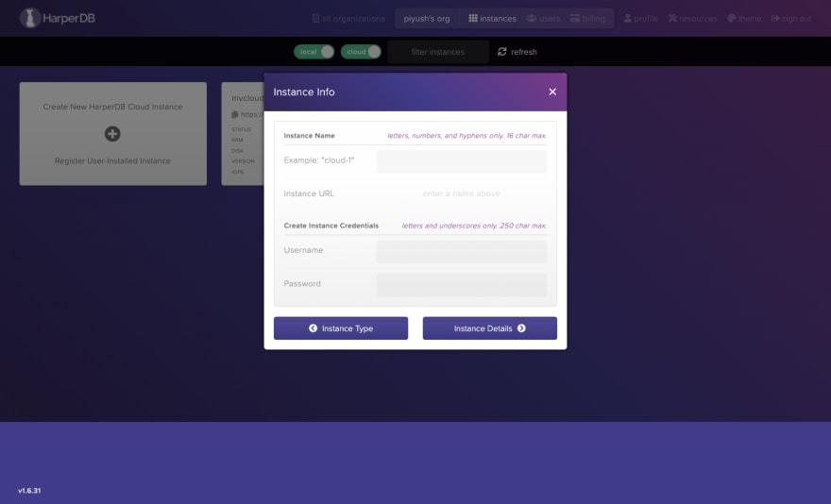Click the theme palette icon
The image size is (831, 504).
click(x=731, y=18)
